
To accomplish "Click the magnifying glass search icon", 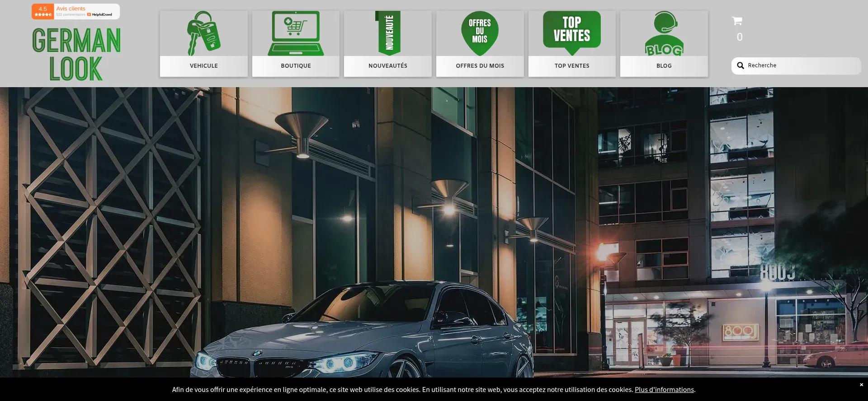I will [741, 66].
